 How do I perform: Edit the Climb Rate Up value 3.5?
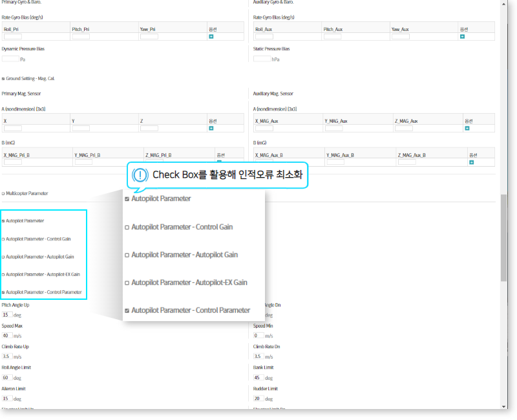point(7,357)
